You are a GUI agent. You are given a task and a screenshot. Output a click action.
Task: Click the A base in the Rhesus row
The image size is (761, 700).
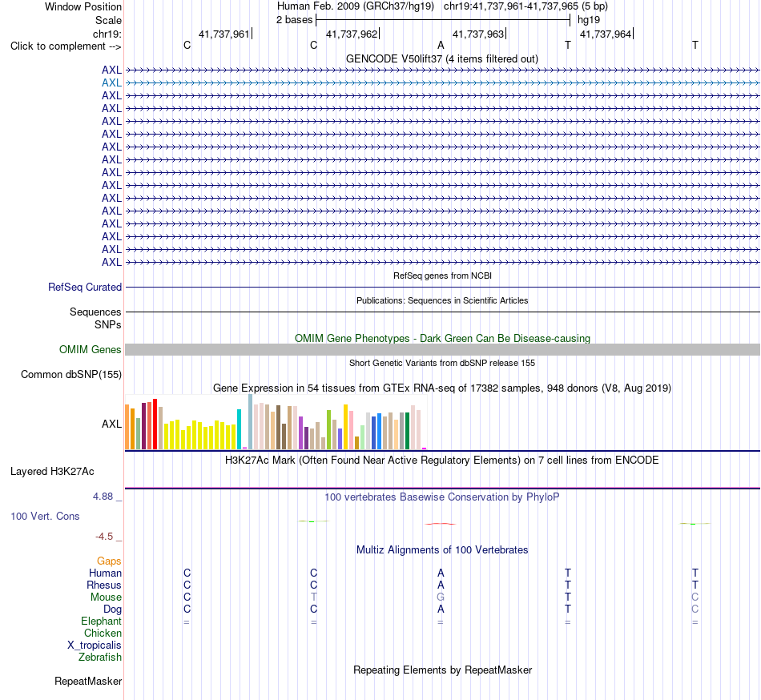(441, 585)
